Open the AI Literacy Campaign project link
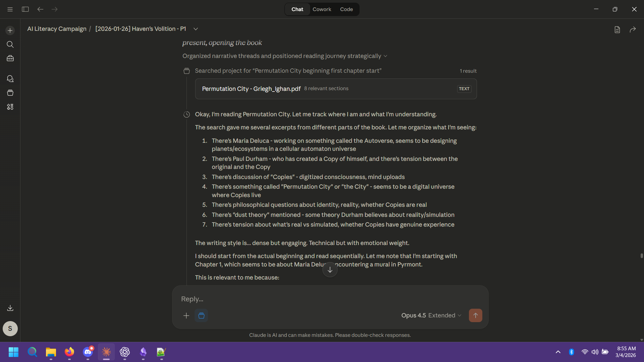644x362 pixels. click(x=57, y=29)
